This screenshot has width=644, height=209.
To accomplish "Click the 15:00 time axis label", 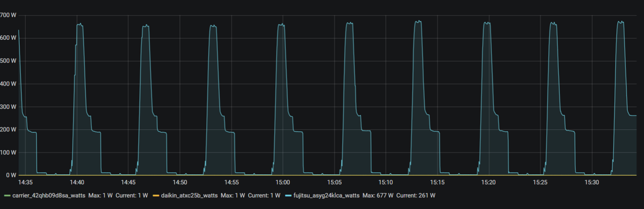I will pyautogui.click(x=283, y=182).
